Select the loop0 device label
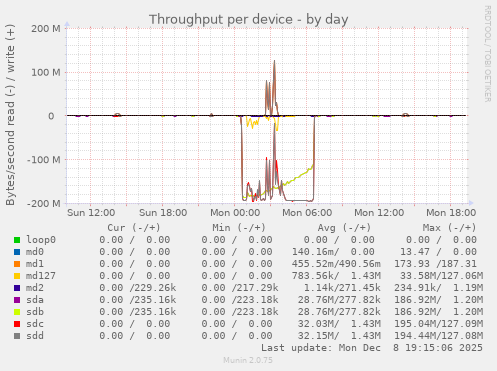This screenshot has height=371, width=497. click(41, 240)
